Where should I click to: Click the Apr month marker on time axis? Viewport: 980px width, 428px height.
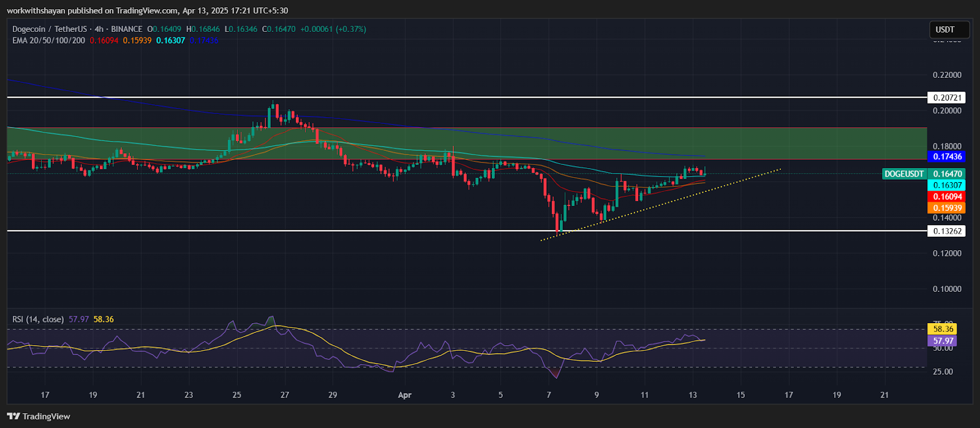point(404,395)
